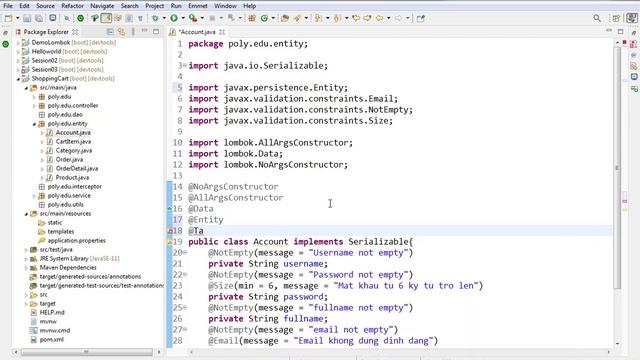Open the Source menu
This screenshot has width=640, height=360.
45,6
